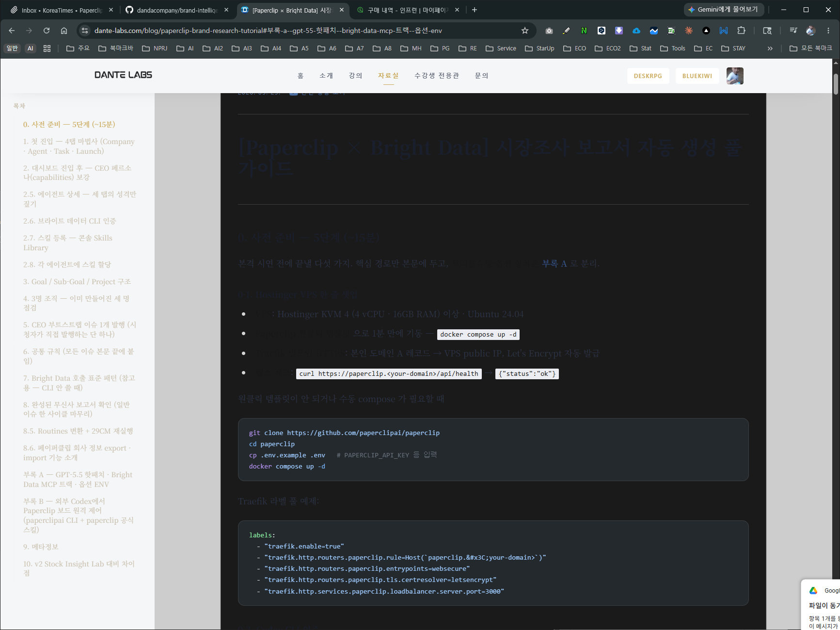
Task: Open the Chrome profile avatar
Action: click(x=811, y=31)
